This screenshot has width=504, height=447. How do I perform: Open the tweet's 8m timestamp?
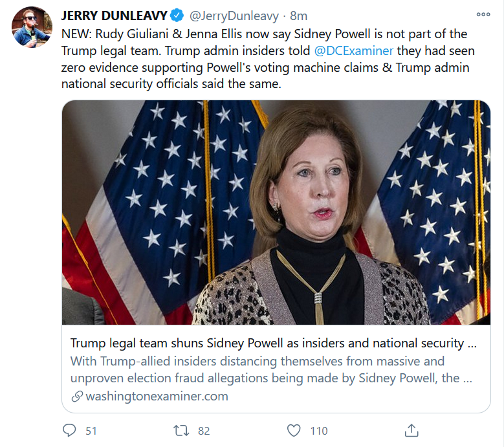point(299,15)
